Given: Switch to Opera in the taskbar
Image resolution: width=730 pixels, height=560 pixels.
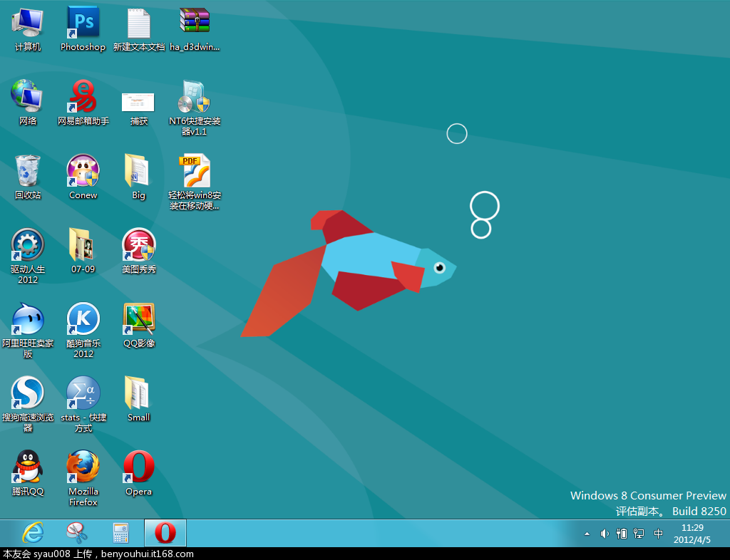Looking at the screenshot, I should pos(165,532).
